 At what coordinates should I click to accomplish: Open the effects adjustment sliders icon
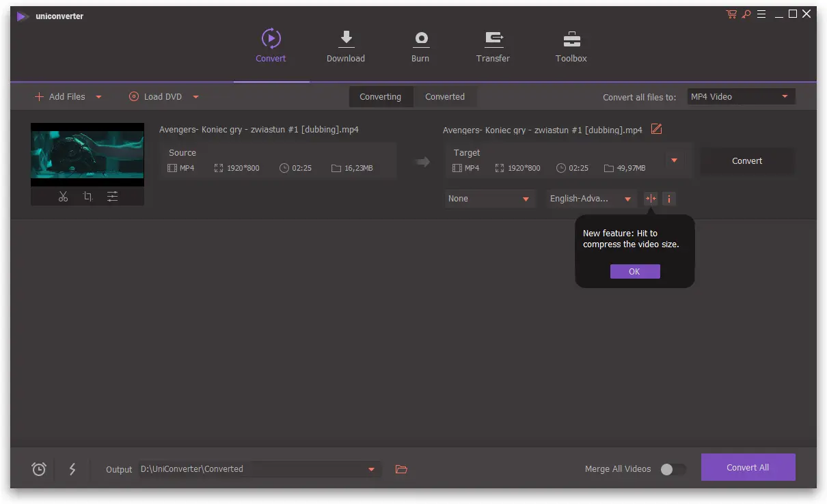(112, 197)
